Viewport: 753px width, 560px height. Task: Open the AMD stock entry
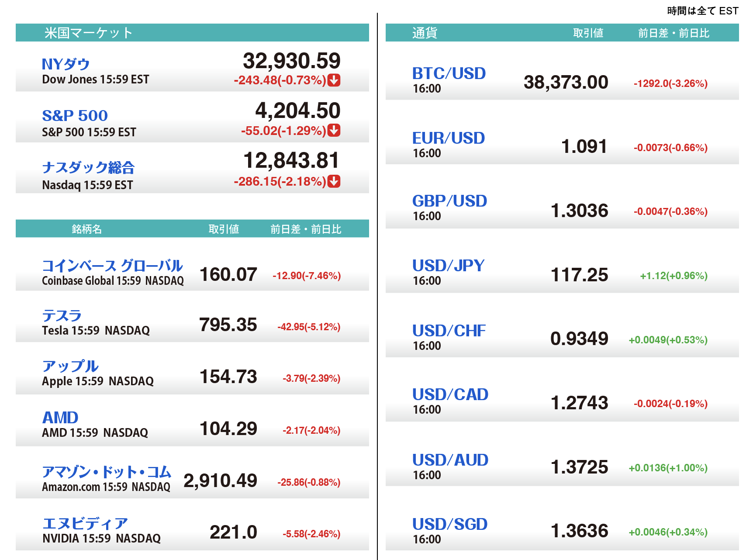[60, 418]
